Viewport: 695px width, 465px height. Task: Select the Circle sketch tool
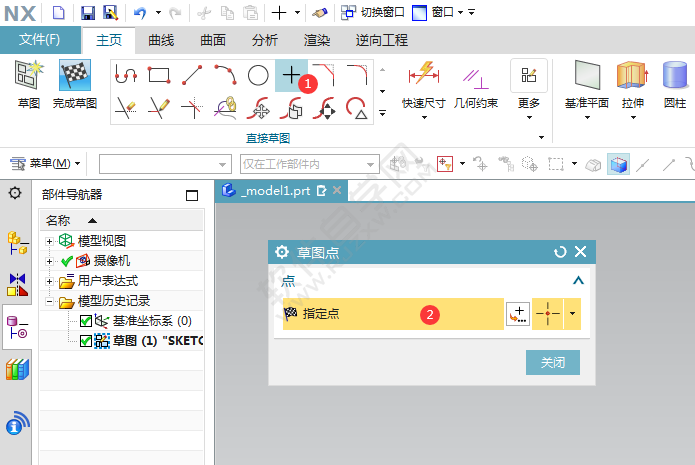tap(258, 75)
